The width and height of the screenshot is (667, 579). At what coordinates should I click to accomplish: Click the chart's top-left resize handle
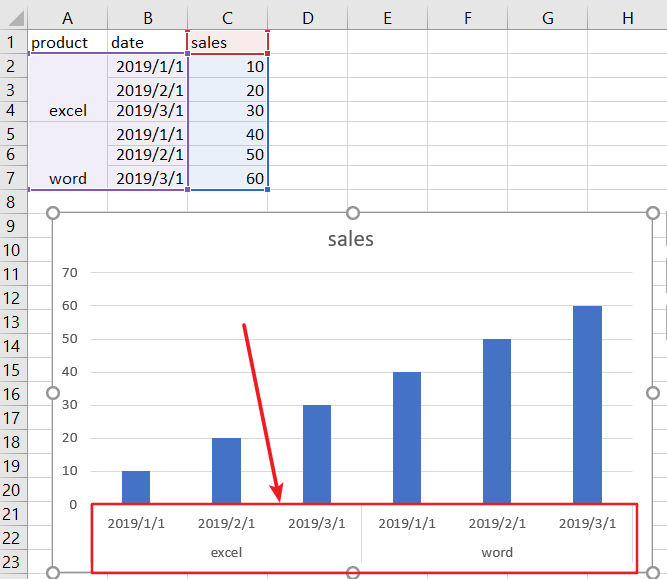tap(53, 213)
